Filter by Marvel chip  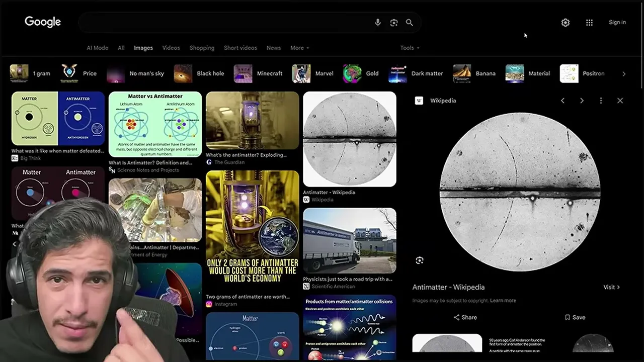pyautogui.click(x=313, y=73)
